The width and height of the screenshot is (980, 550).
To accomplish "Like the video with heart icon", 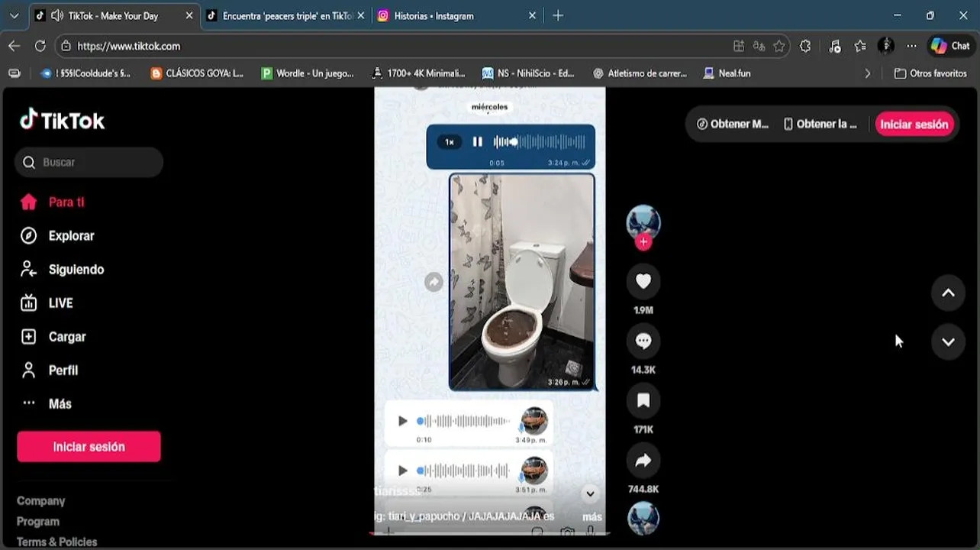I will [643, 282].
